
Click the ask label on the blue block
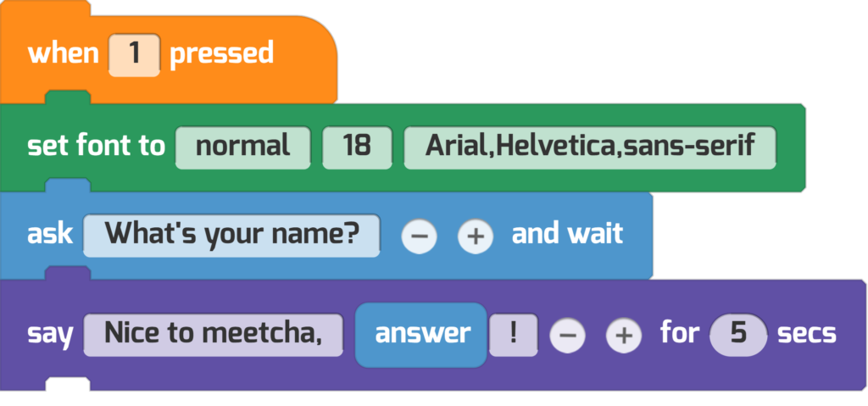[x=50, y=235]
